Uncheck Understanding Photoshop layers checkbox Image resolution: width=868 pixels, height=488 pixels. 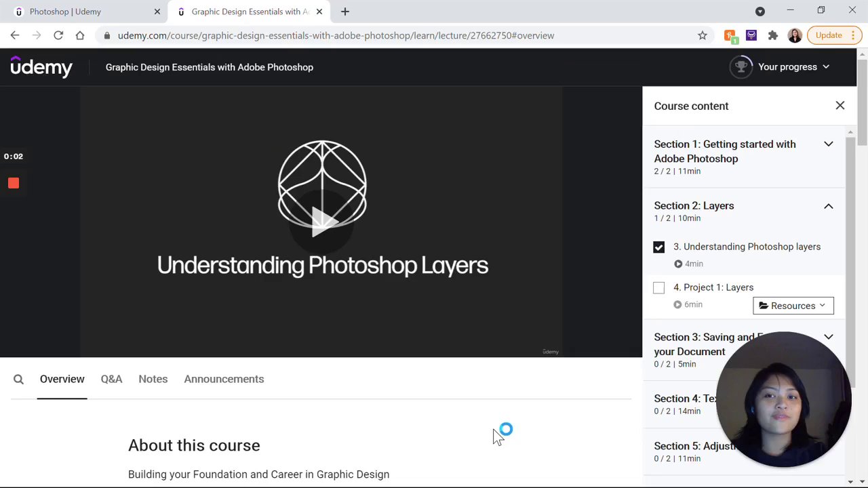(x=658, y=247)
